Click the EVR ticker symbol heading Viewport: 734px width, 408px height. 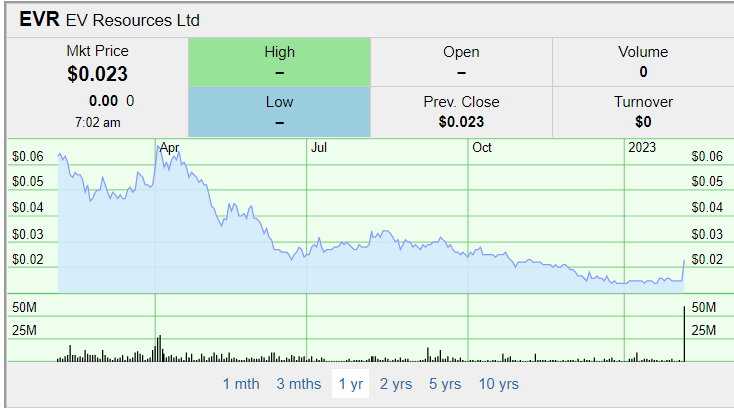pos(40,20)
